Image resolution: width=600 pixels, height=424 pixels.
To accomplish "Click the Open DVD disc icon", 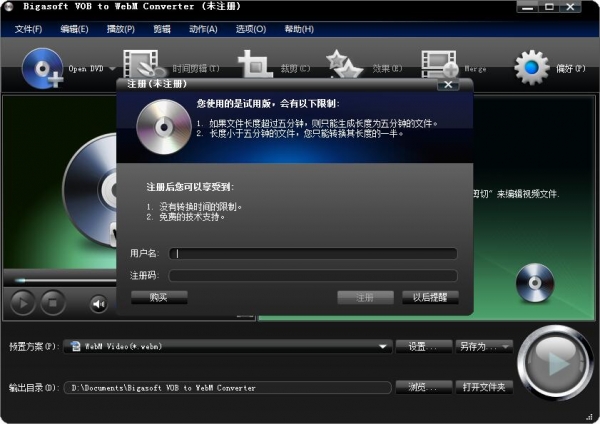I will [42, 68].
